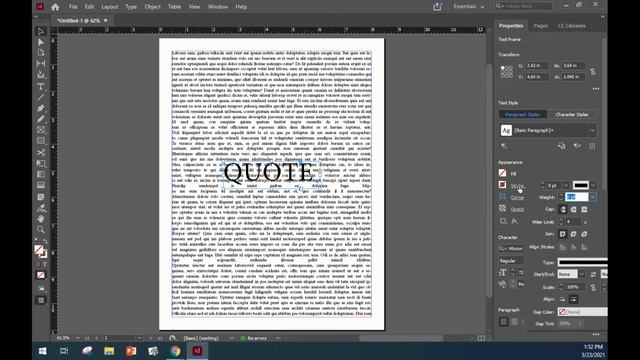Click the Share document icon

[x=437, y=7]
